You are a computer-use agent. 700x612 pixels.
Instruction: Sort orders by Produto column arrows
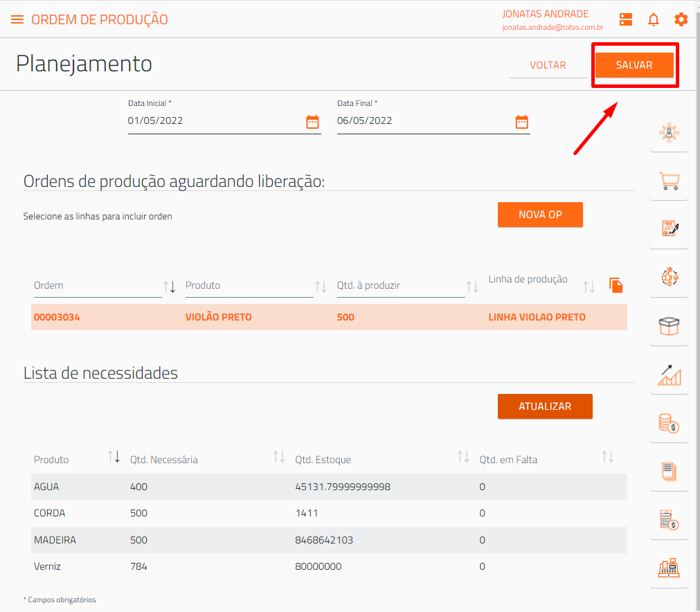click(x=321, y=287)
